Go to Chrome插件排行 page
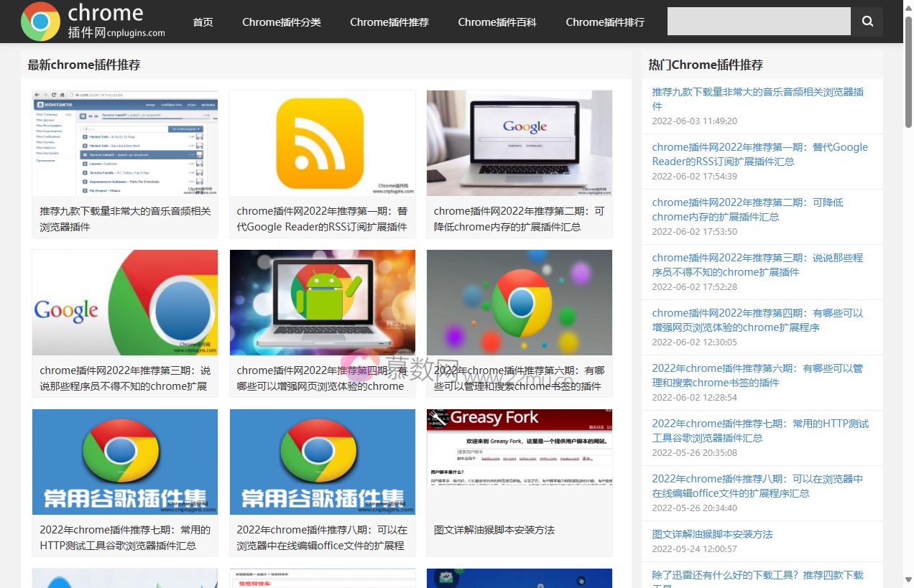 click(604, 22)
